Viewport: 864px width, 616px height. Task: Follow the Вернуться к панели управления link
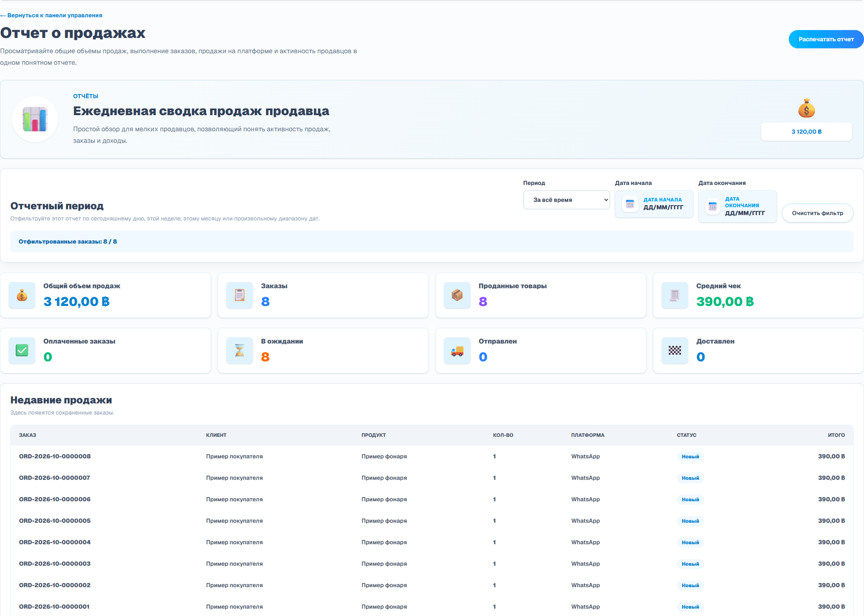click(x=51, y=15)
